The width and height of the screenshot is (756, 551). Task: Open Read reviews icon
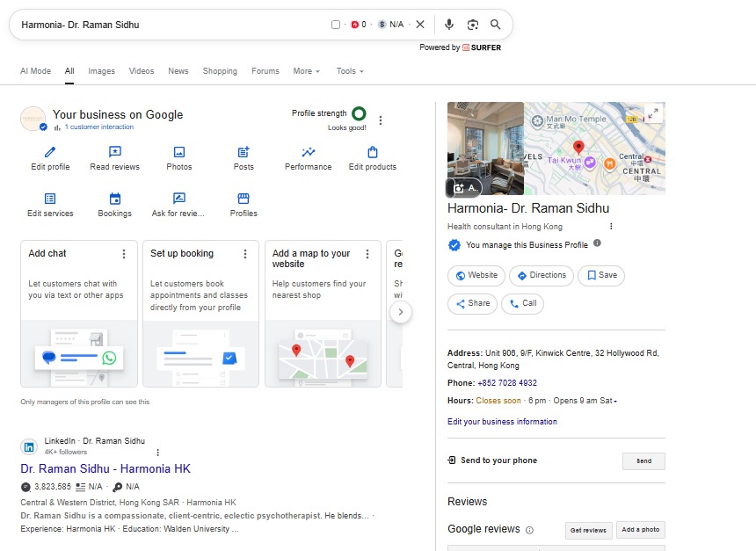(115, 152)
